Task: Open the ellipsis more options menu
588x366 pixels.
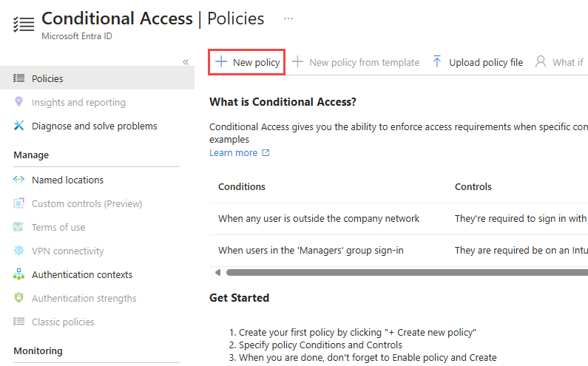Action: coord(288,18)
